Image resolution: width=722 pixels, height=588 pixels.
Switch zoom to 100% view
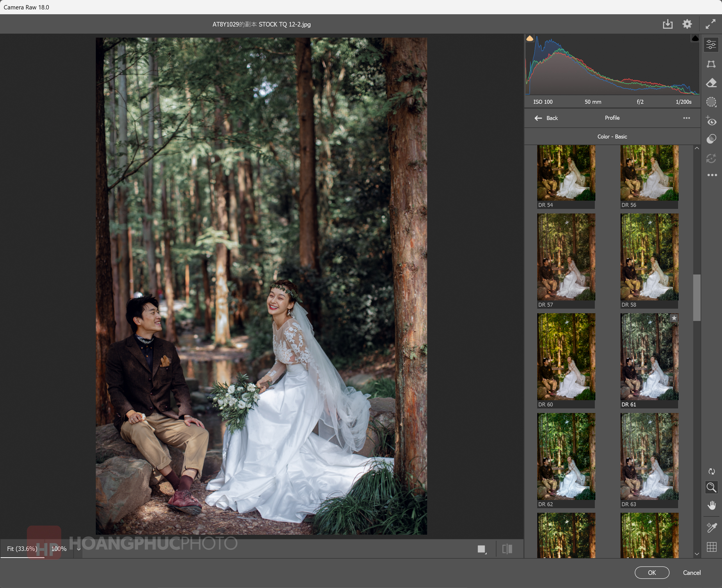point(59,549)
